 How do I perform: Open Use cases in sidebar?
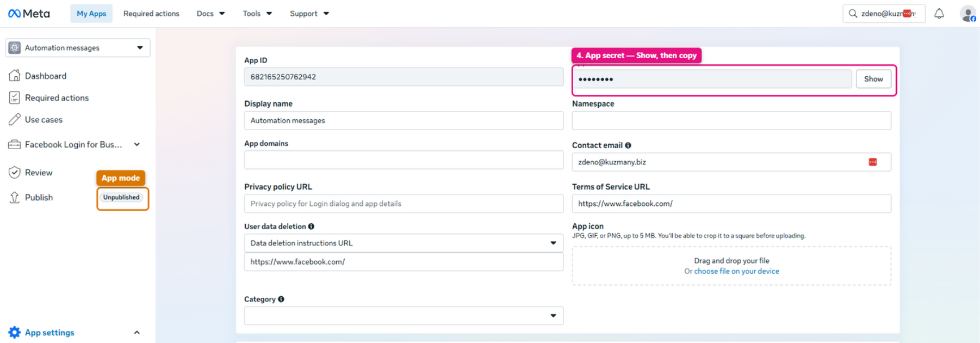coord(44,119)
